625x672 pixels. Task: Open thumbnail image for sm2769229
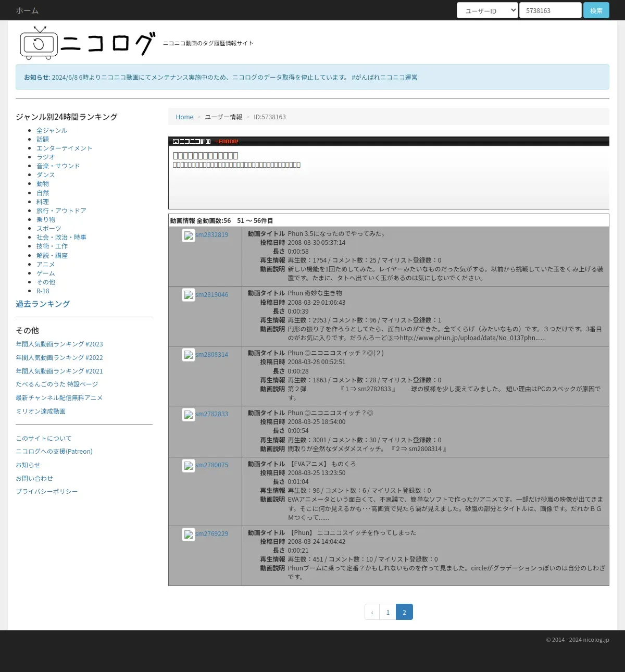pyautogui.click(x=189, y=534)
